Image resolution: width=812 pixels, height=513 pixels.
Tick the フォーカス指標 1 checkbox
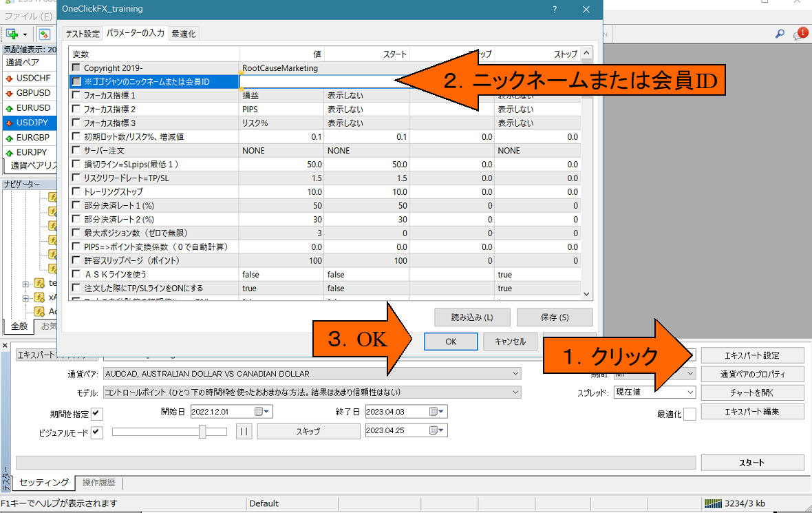tap(76, 95)
